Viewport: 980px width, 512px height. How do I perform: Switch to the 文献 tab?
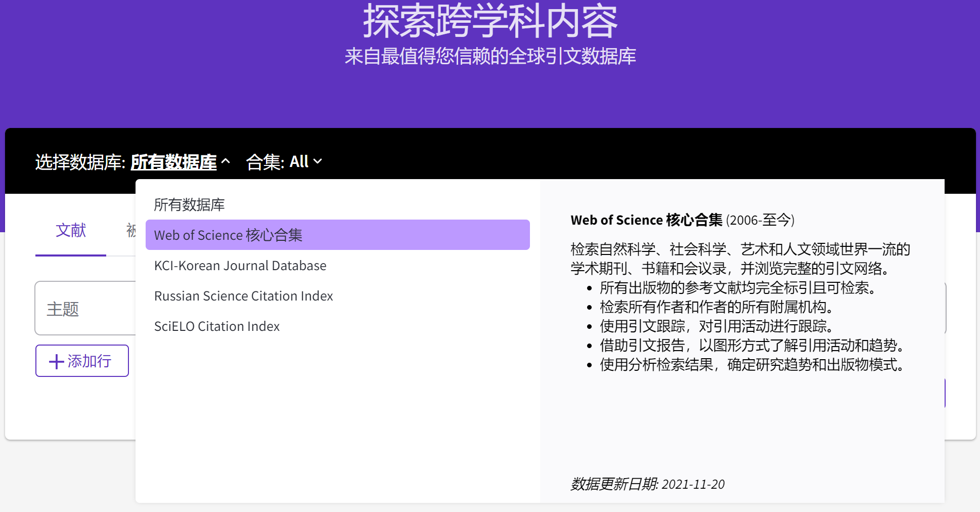click(71, 231)
